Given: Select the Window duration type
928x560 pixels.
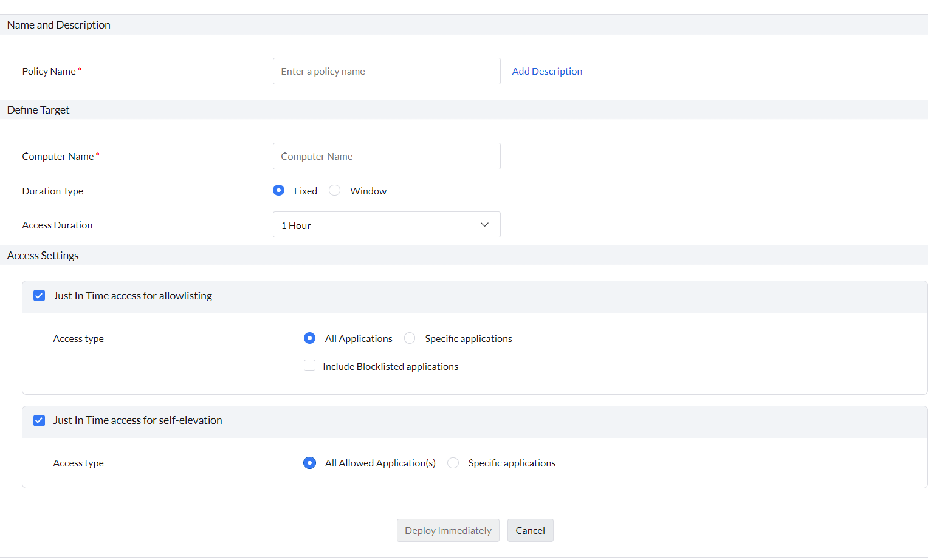Looking at the screenshot, I should (x=335, y=191).
